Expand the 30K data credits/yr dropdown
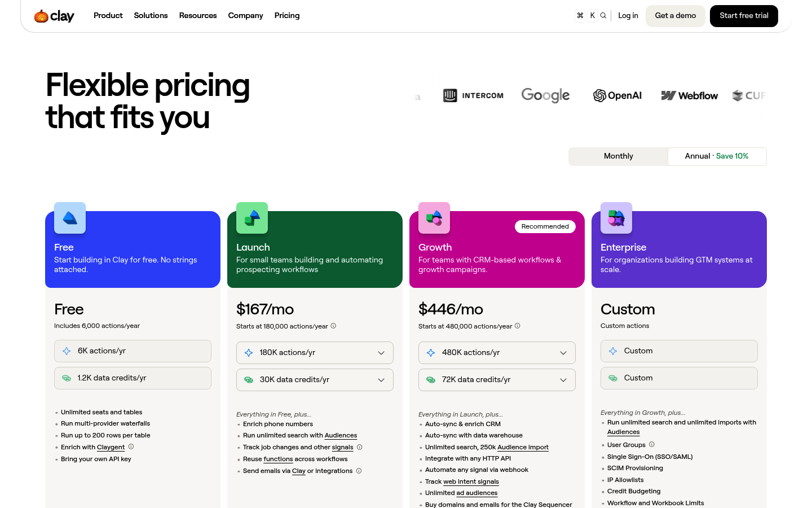Screen dimensions: 812x508 coord(315,380)
